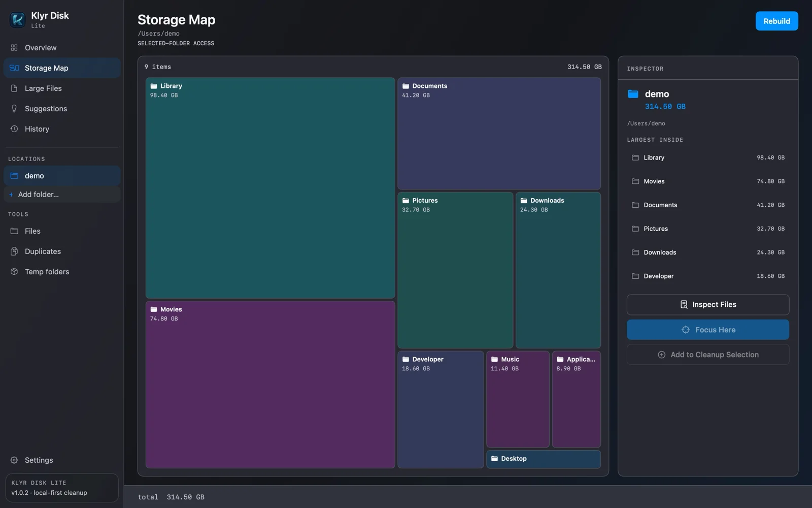
Task: Click the Documents row in Largest Inside
Action: point(708,205)
